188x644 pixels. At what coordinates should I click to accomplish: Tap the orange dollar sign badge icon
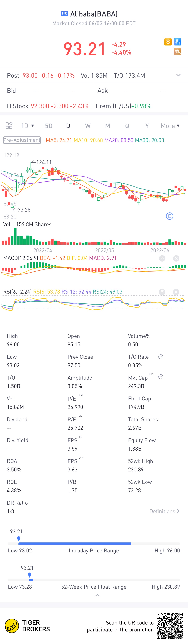coord(168,42)
